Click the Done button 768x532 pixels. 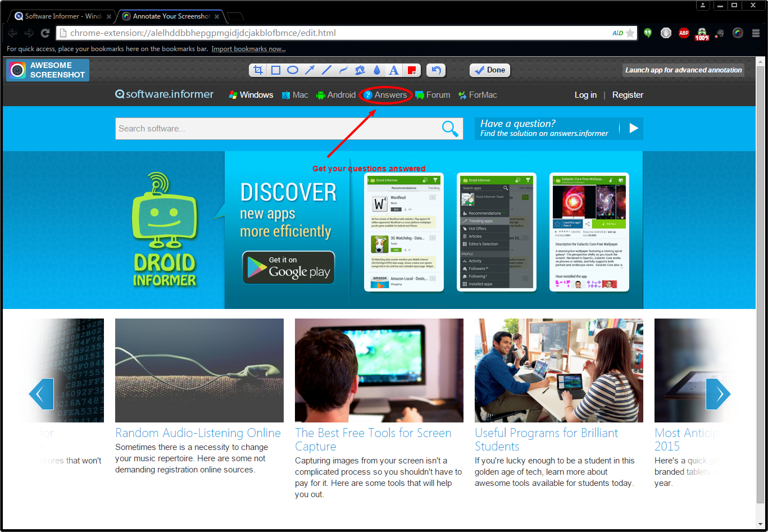click(490, 70)
